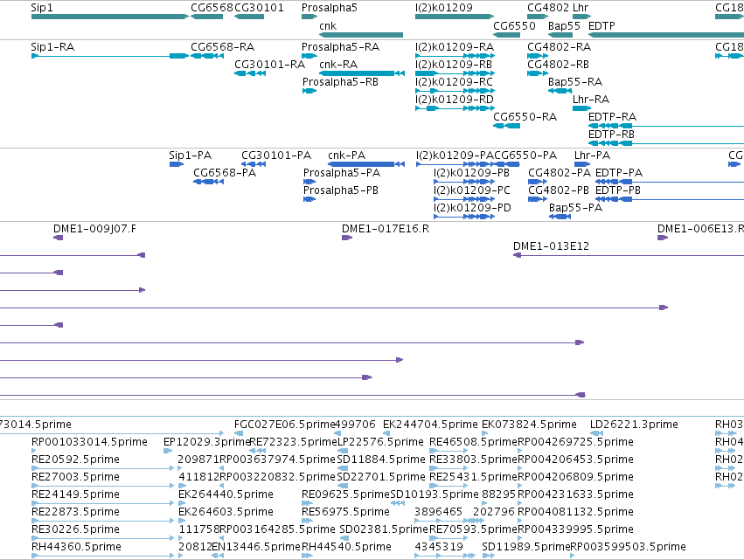744x560 pixels.
Task: Open the l(2)k01209-PD protein label
Action: (x=472, y=208)
